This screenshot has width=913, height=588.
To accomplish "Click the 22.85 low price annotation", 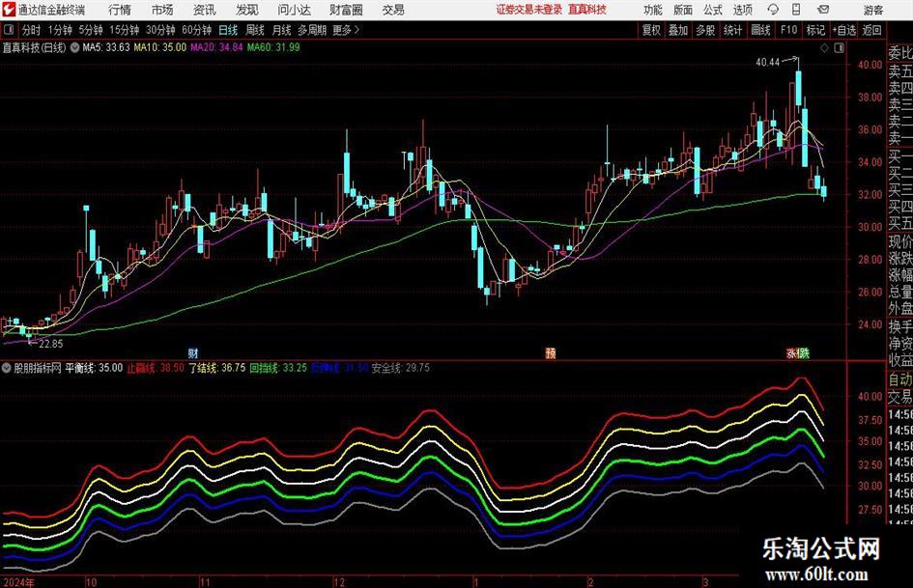I will click(x=50, y=344).
